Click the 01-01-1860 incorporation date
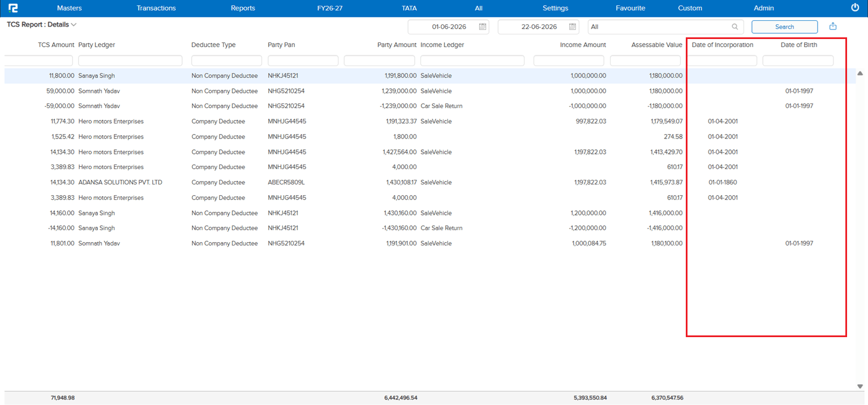This screenshot has width=868, height=405. coord(723,182)
